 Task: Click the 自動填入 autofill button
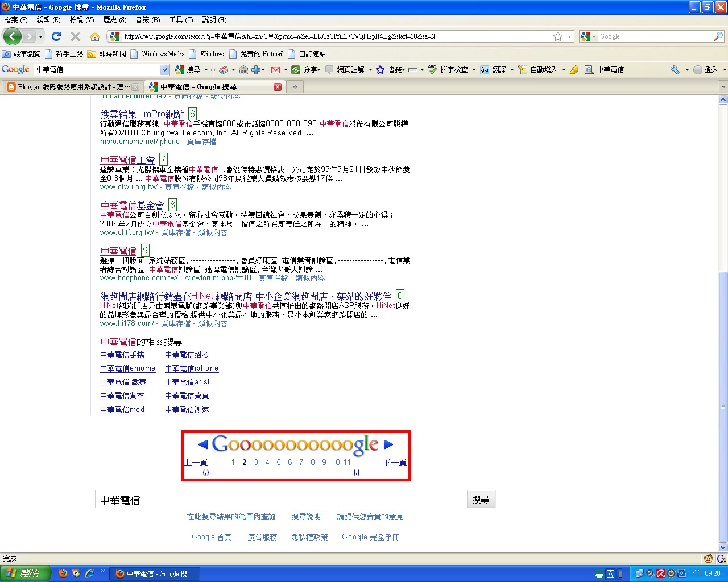point(538,70)
